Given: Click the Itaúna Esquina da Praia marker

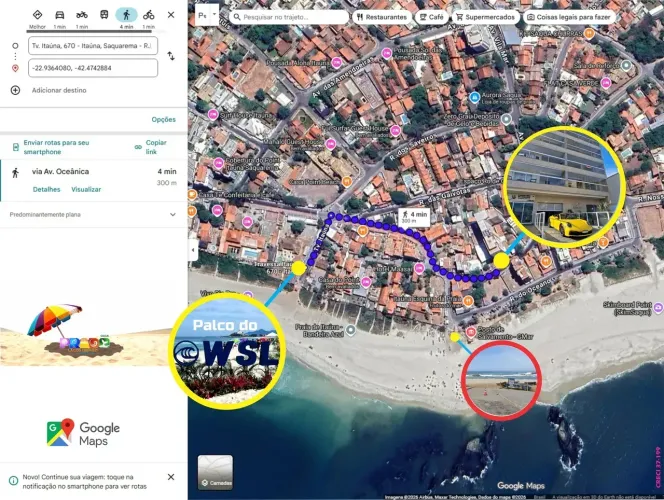Looking at the screenshot, I should tap(468, 301).
